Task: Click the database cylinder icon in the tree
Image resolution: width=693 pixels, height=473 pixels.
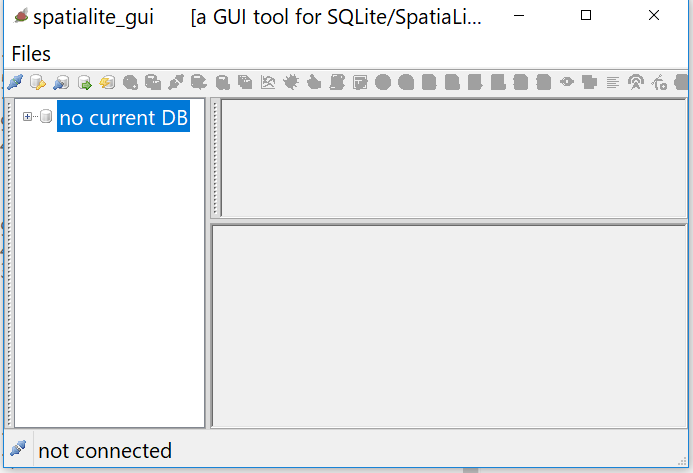Action: (x=46, y=116)
